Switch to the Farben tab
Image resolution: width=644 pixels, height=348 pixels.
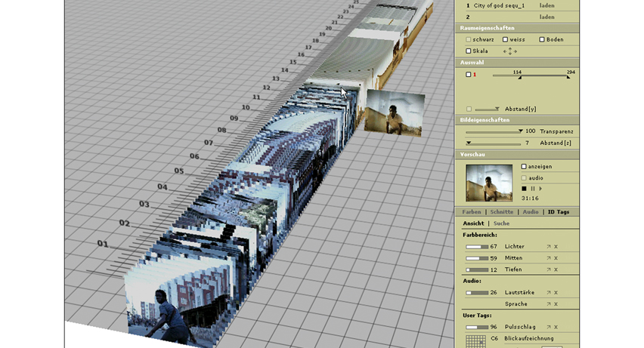point(472,212)
